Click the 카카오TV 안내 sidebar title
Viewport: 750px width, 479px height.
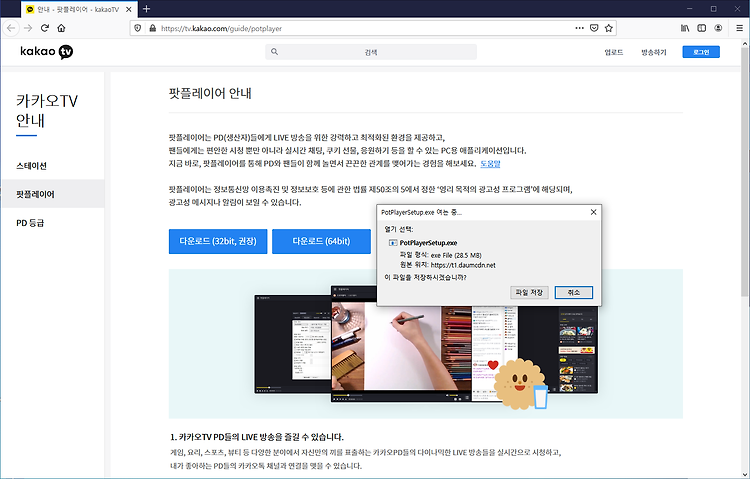tap(46, 111)
